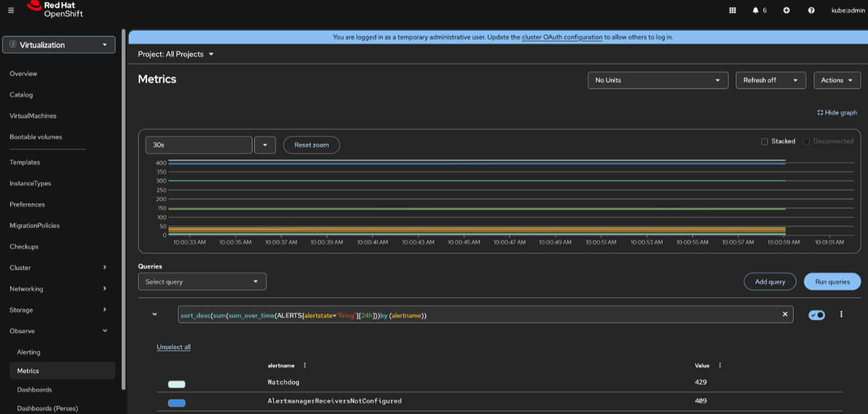This screenshot has height=414, width=868.
Task: Click the quick create plus icon
Action: (786, 10)
